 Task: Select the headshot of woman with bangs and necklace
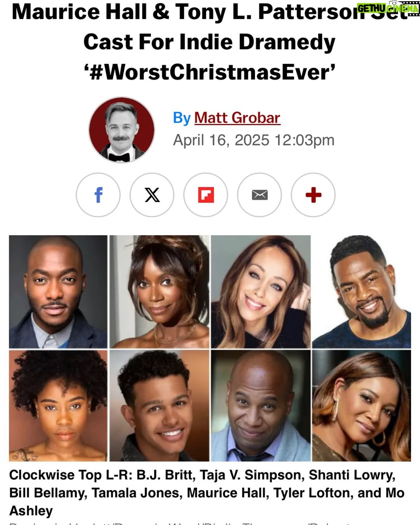pyautogui.click(x=159, y=292)
